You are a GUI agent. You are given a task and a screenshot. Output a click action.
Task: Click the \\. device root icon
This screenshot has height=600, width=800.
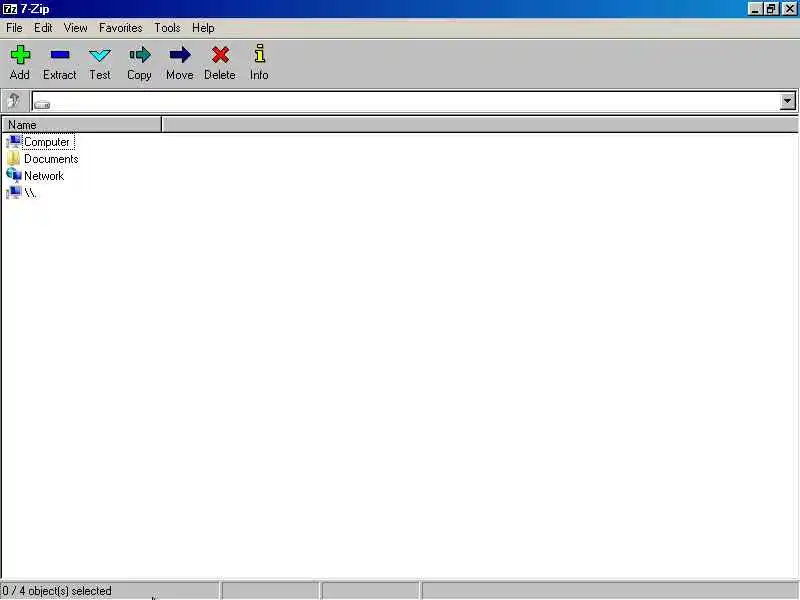click(14, 192)
